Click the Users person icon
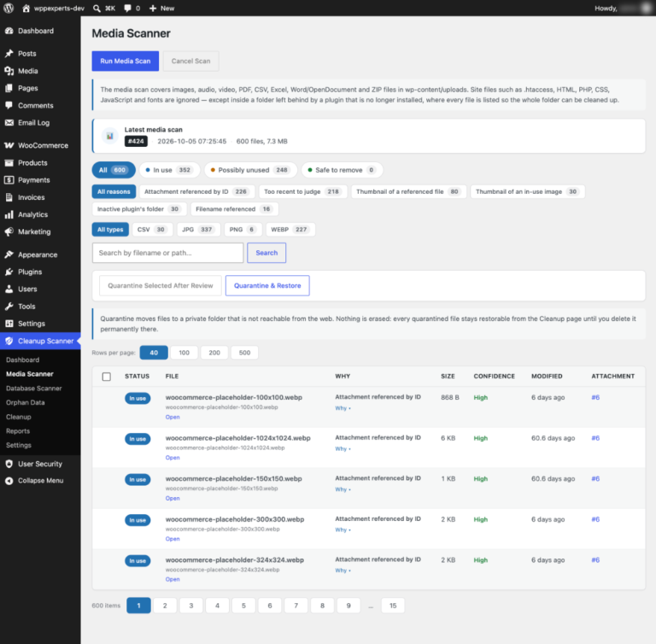656x644 pixels. pyautogui.click(x=9, y=289)
